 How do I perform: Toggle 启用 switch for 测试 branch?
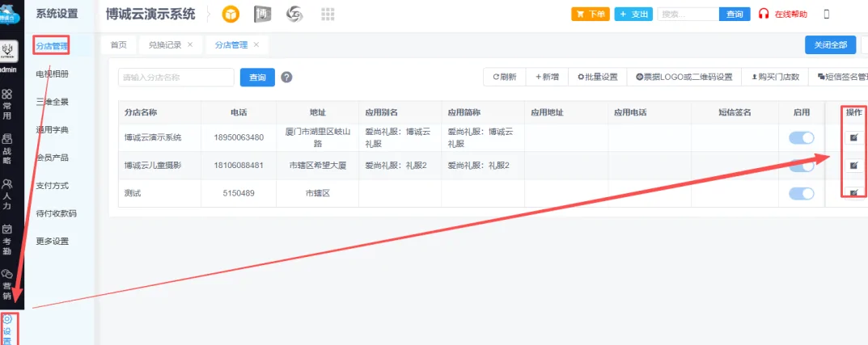click(x=801, y=193)
